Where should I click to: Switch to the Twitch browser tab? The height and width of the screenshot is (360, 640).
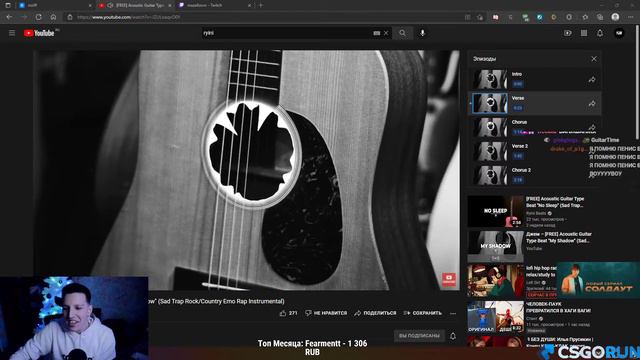(x=215, y=5)
